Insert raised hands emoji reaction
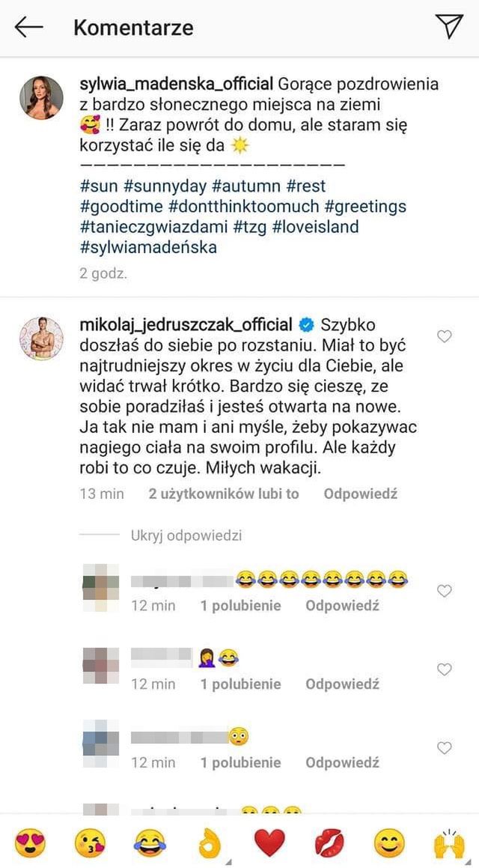479x868 pixels. (449, 843)
